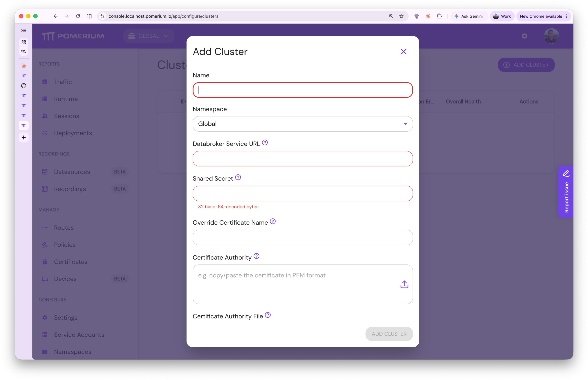The width and height of the screenshot is (588, 380).
Task: Open the Runtime report
Action: tap(66, 99)
